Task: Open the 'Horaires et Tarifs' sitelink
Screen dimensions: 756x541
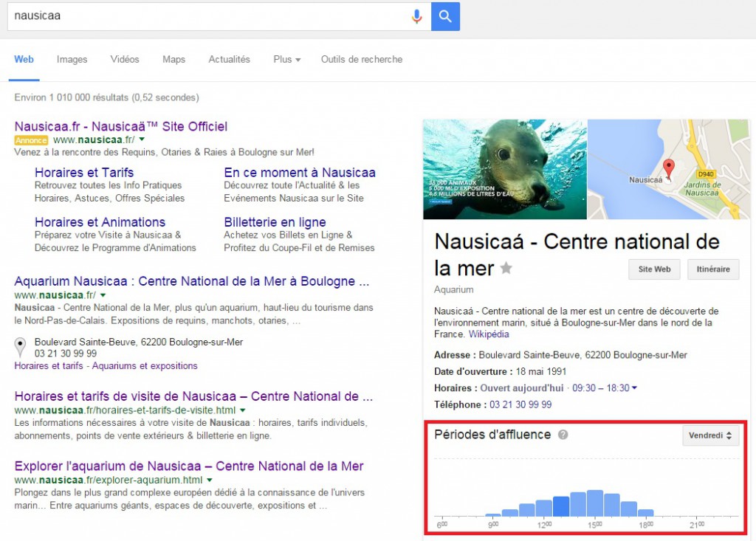Action: [84, 173]
